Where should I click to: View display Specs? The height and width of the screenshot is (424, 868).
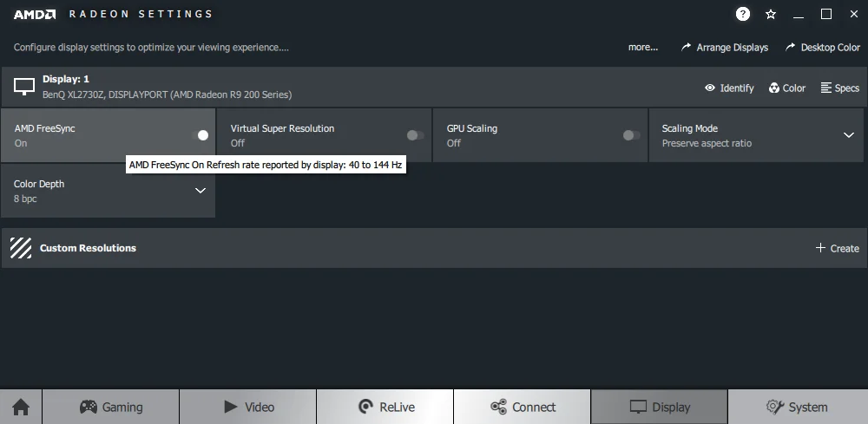[839, 88]
